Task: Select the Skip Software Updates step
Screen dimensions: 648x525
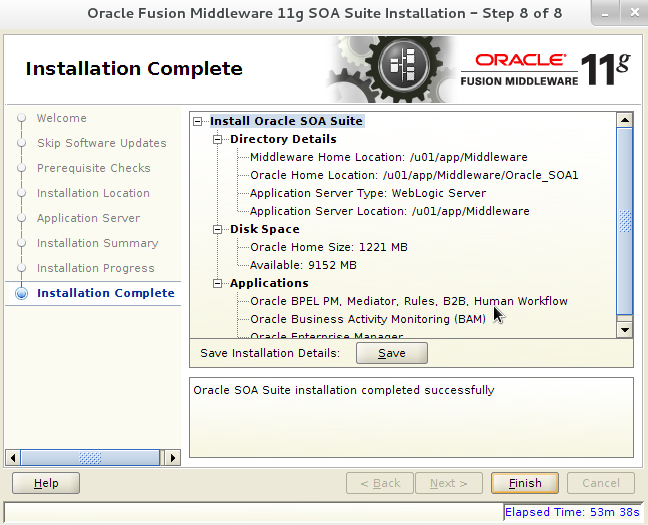Action: [102, 143]
